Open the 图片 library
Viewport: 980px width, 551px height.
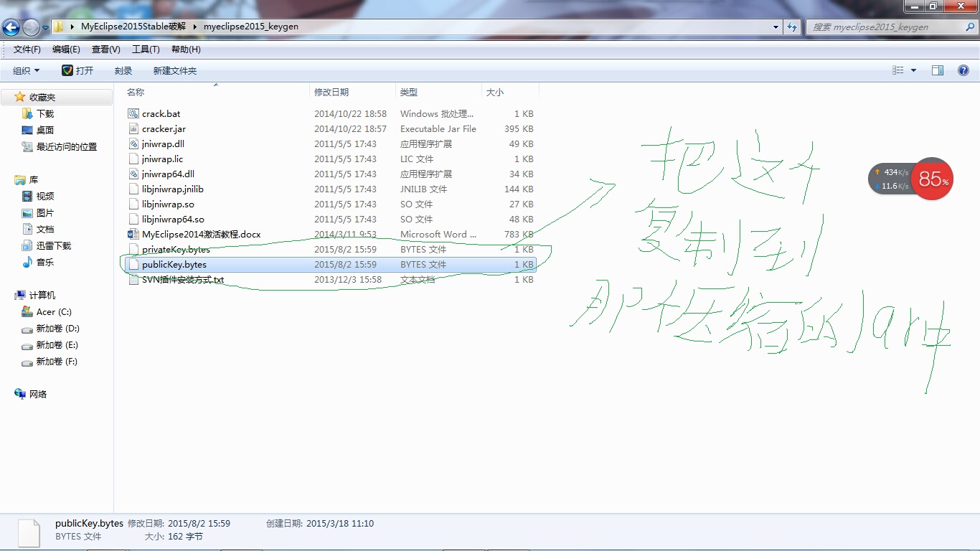pyautogui.click(x=45, y=212)
